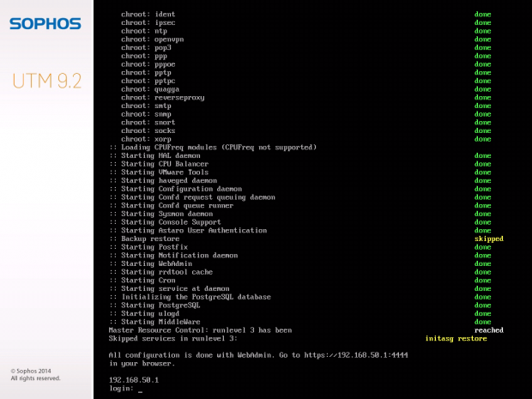Click the 'chroot: ppp' line

(144, 56)
